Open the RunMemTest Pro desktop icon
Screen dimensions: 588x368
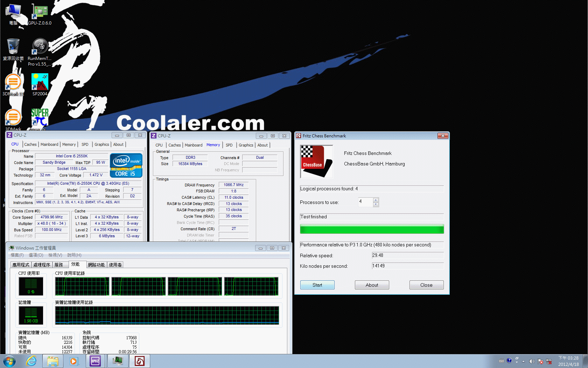(40, 52)
